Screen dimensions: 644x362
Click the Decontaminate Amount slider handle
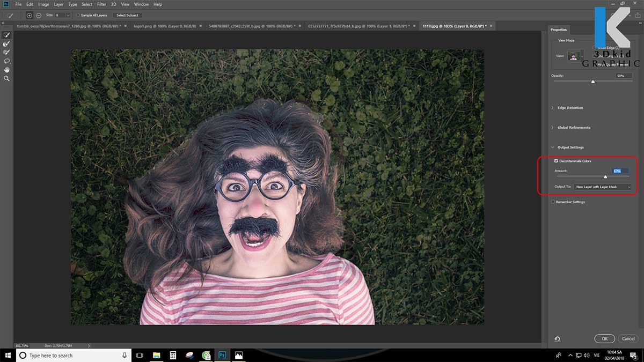click(x=605, y=176)
